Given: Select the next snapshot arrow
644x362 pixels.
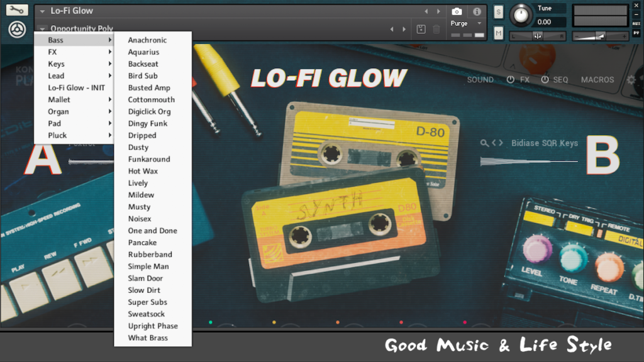Looking at the screenshot, I should tap(404, 29).
